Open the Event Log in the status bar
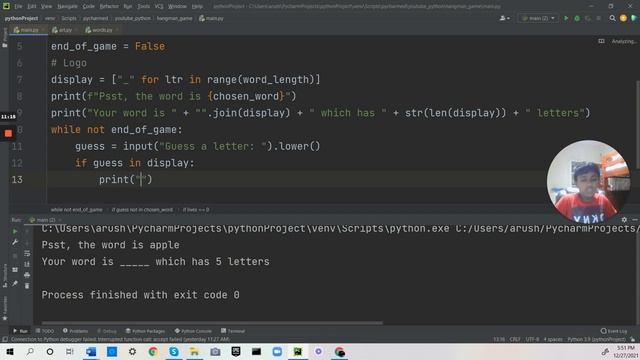 tap(614, 331)
